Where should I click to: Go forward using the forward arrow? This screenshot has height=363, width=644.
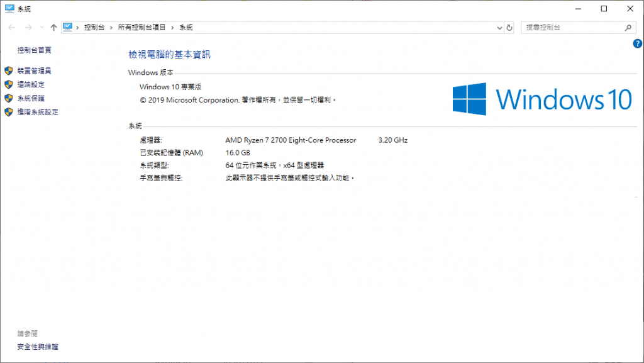[x=28, y=28]
